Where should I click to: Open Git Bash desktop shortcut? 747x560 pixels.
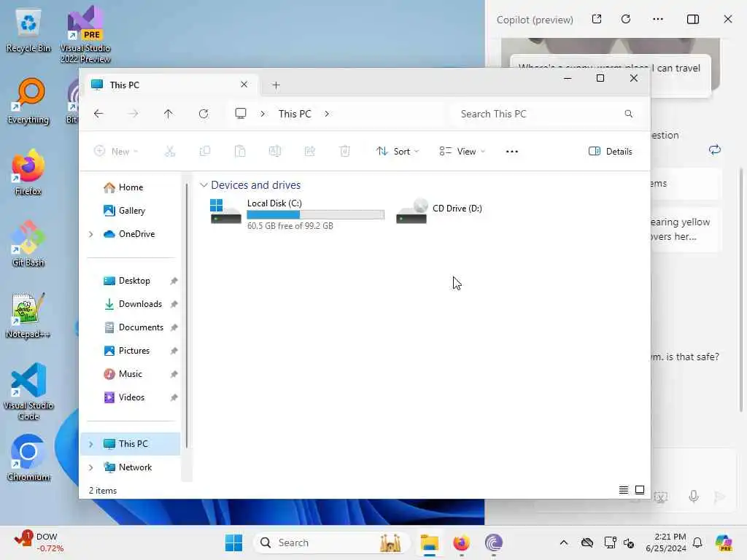[x=28, y=244]
